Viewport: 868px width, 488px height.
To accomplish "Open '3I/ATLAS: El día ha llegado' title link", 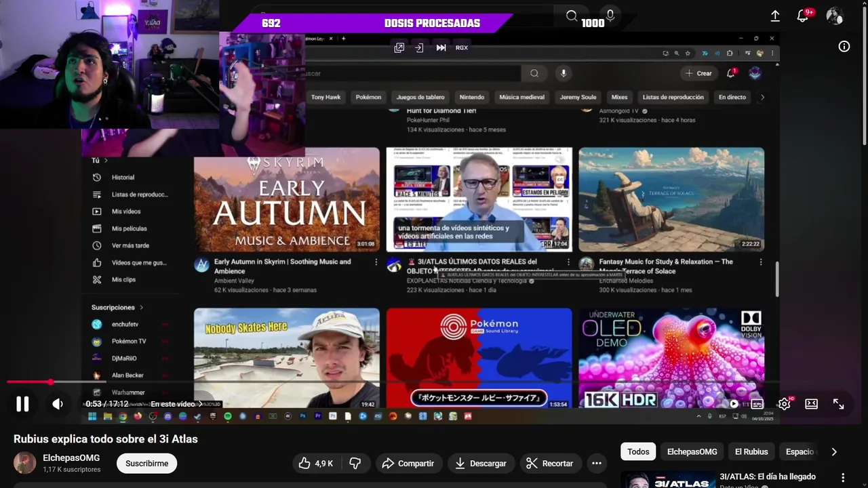I will pos(768,476).
